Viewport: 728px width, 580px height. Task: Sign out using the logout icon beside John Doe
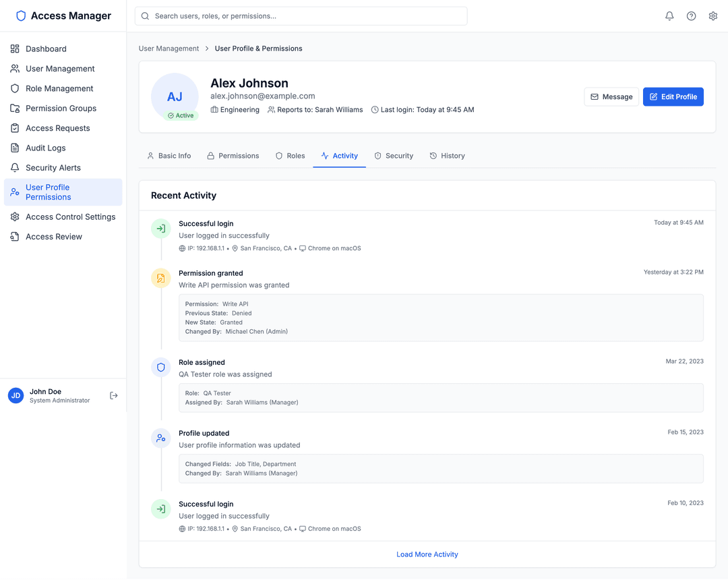tap(113, 395)
